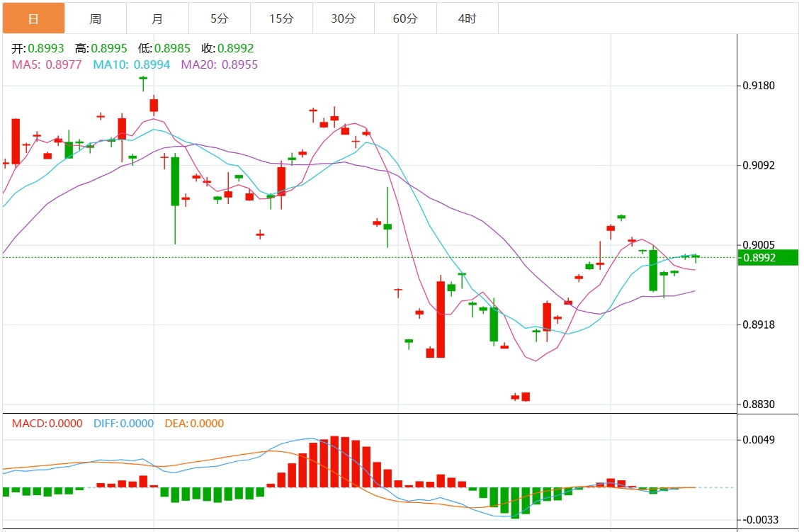Click the MA10: 0.8994 indicator label
The image size is (804, 532).
131,64
